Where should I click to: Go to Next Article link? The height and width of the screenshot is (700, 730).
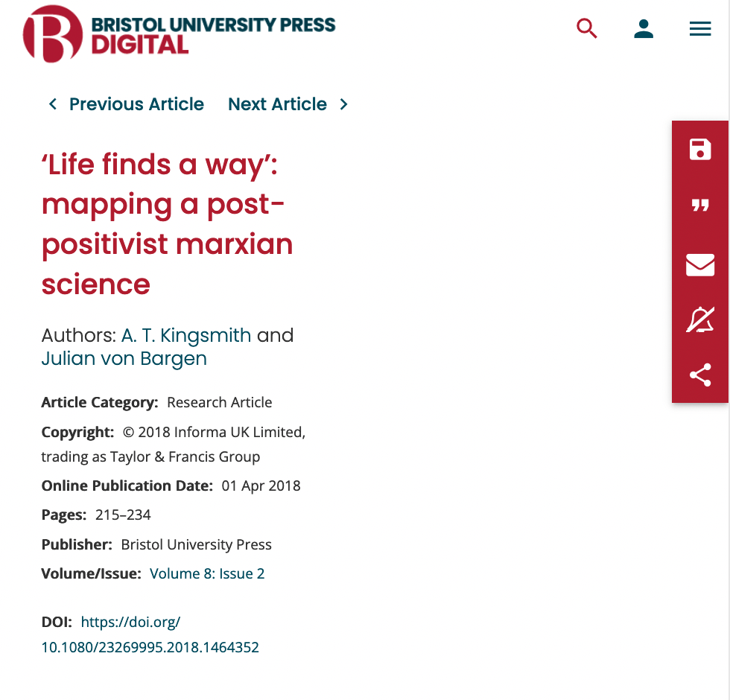[277, 104]
